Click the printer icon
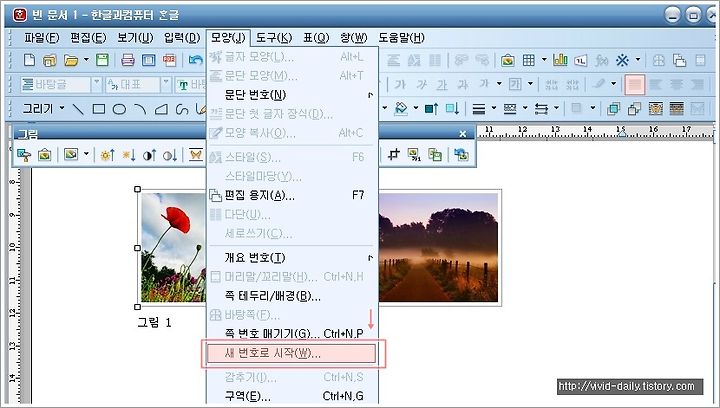Viewport: 720px width, 408px height. tap(128, 60)
